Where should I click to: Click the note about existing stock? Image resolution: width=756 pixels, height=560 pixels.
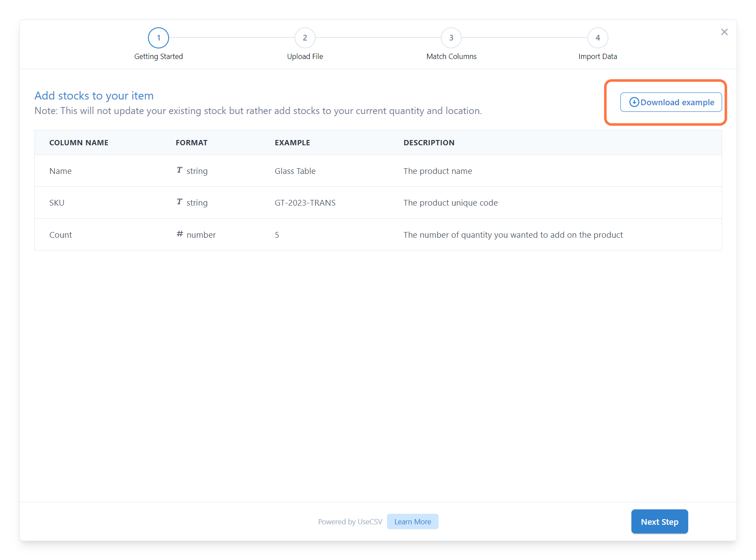tap(258, 111)
